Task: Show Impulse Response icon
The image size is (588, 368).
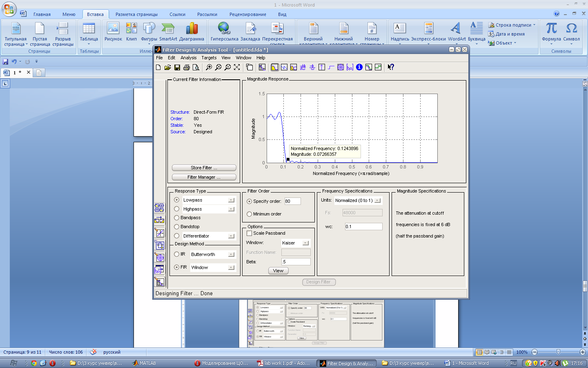Action: (x=322, y=67)
